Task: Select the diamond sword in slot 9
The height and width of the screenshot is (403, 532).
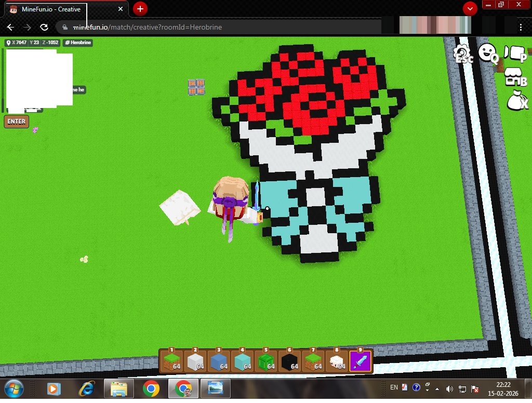Action: (x=360, y=361)
